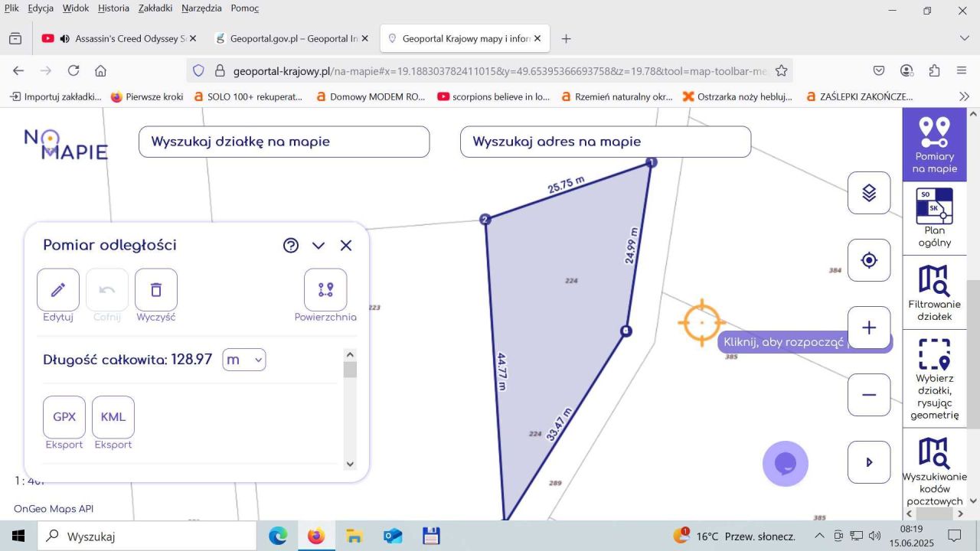Open the meters unit dropdown
The width and height of the screenshot is (980, 551).
click(243, 360)
